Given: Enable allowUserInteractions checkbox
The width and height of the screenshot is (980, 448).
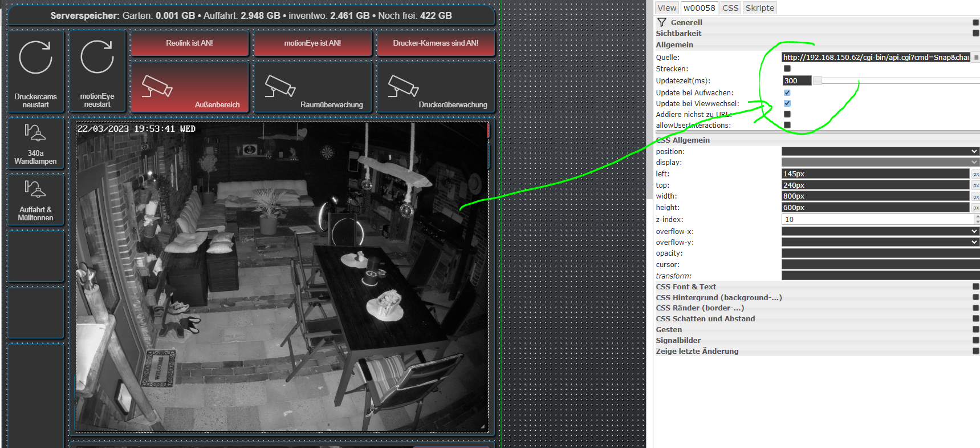Looking at the screenshot, I should coord(787,125).
